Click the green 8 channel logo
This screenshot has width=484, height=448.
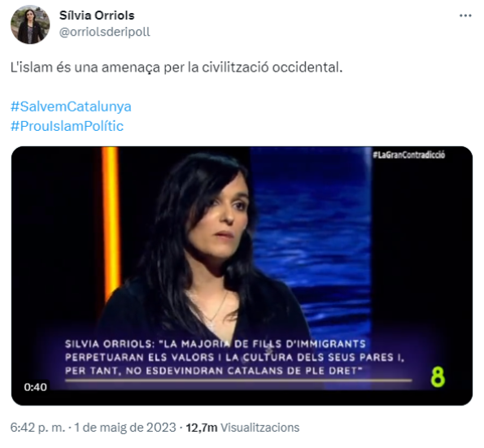(438, 376)
